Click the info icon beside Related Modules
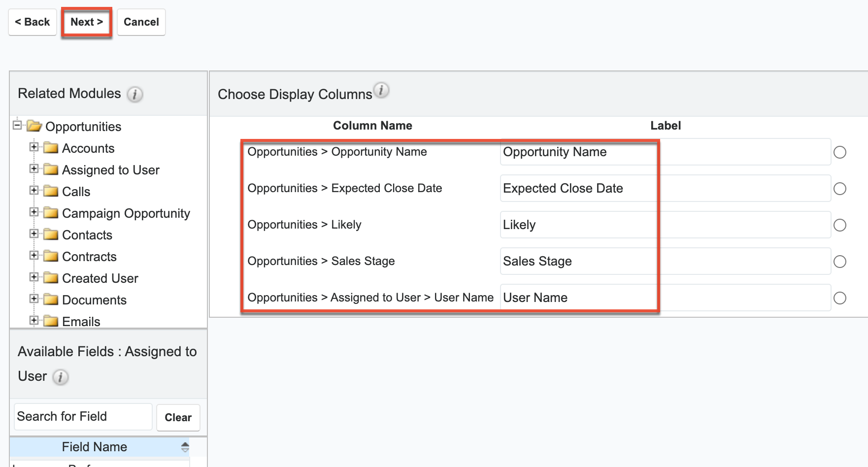The image size is (868, 467). click(136, 95)
